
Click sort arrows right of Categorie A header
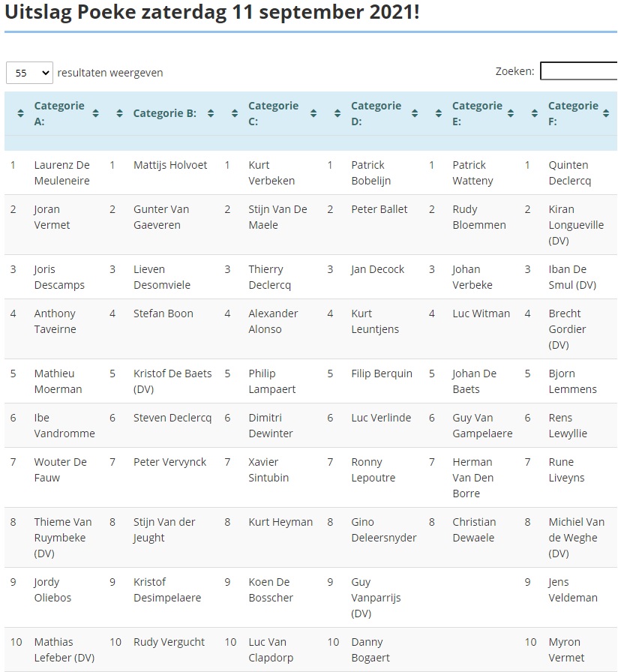coord(95,113)
